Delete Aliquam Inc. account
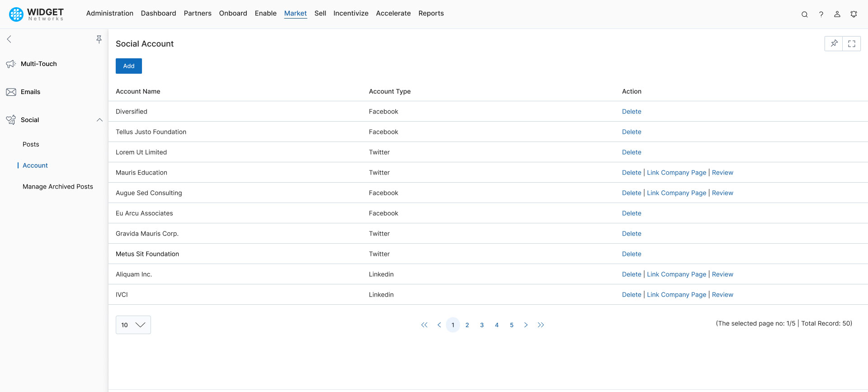Viewport: 868px width, 392px height. tap(632, 274)
